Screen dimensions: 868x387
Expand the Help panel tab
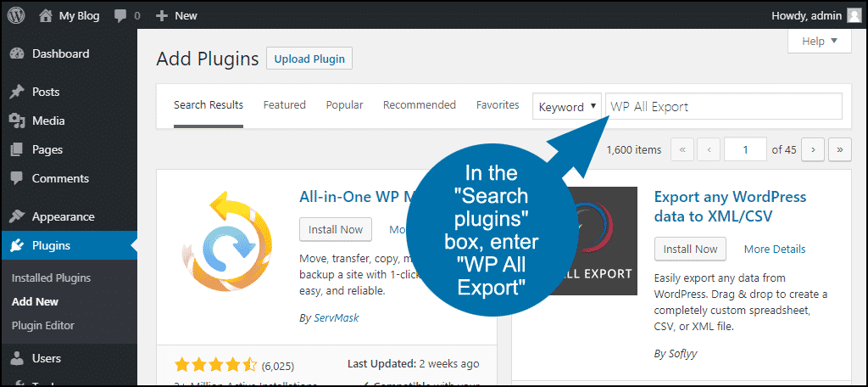pos(820,41)
